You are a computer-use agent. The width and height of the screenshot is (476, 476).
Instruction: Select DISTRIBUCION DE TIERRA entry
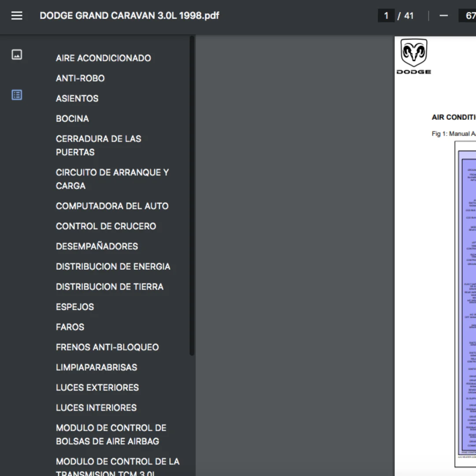point(110,286)
